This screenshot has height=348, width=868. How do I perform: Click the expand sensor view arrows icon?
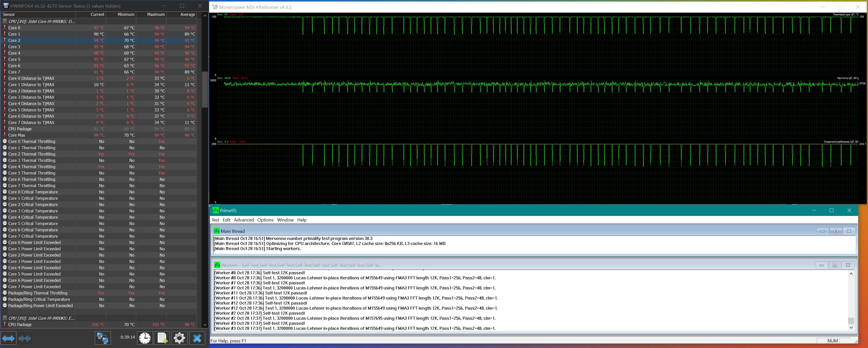click(8, 338)
